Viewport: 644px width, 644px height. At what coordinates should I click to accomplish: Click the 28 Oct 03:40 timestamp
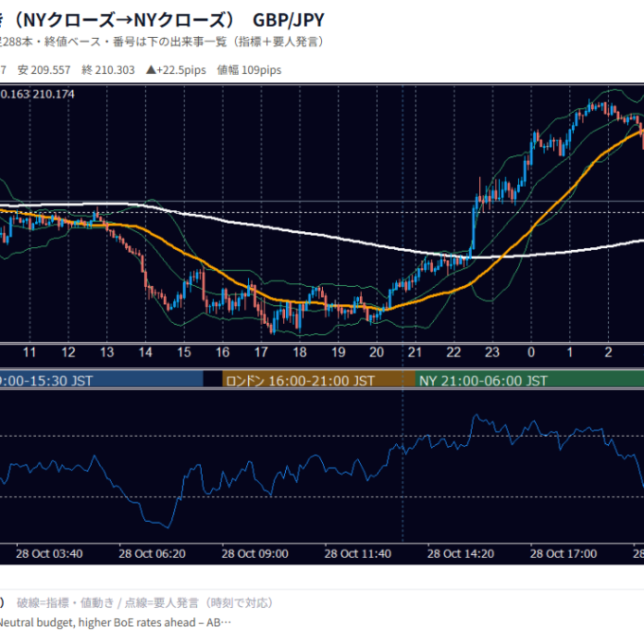click(49, 554)
